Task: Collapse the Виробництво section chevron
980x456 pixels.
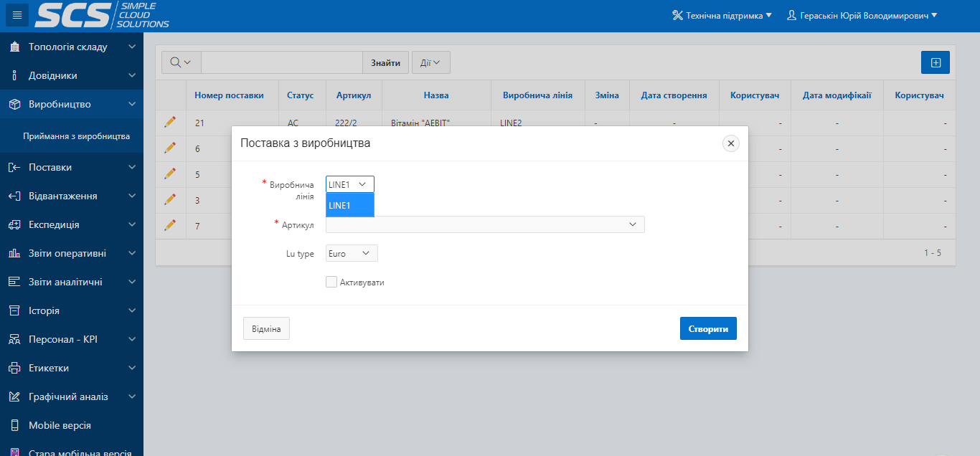Action: 131,104
